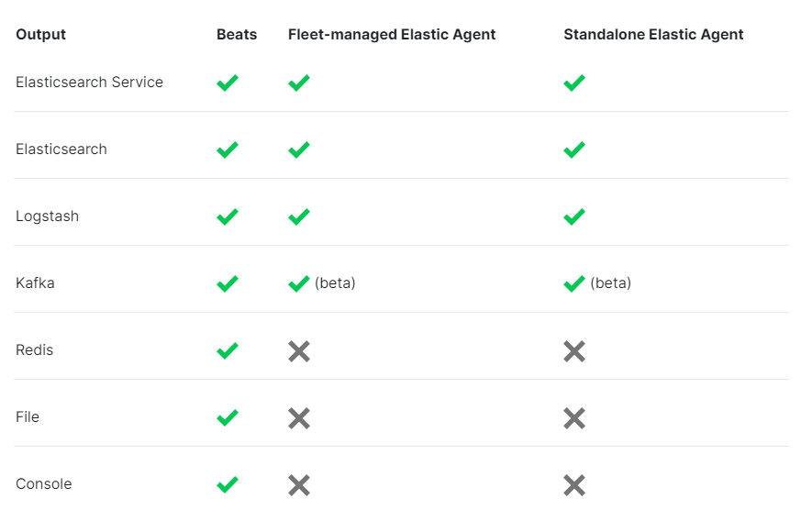Click the Beats checkmark for Elasticsearch Service

click(228, 83)
